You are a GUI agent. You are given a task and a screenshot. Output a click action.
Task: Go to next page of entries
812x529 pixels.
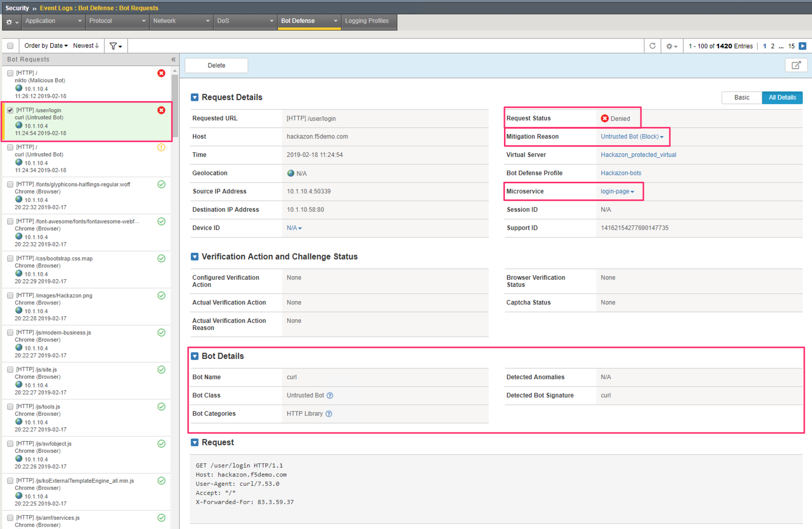pyautogui.click(x=802, y=46)
